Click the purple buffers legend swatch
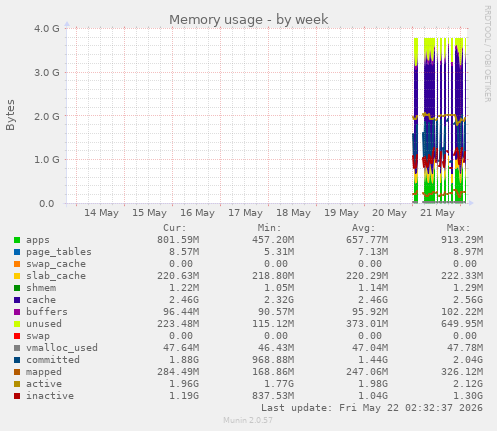The height and width of the screenshot is (431, 497). coord(17,312)
